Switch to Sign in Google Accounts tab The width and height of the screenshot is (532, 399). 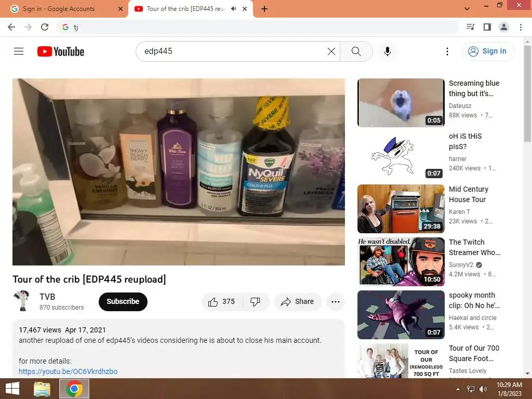point(64,9)
